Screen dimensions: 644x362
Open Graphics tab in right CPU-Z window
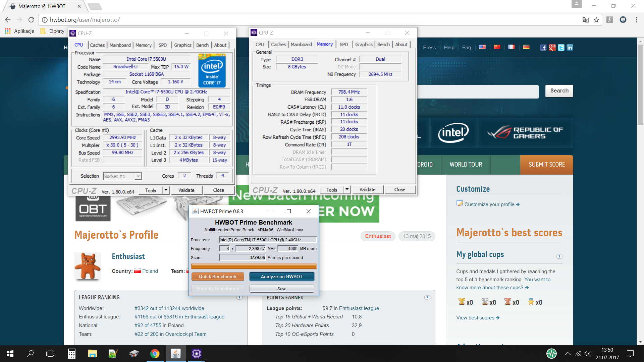[364, 44]
